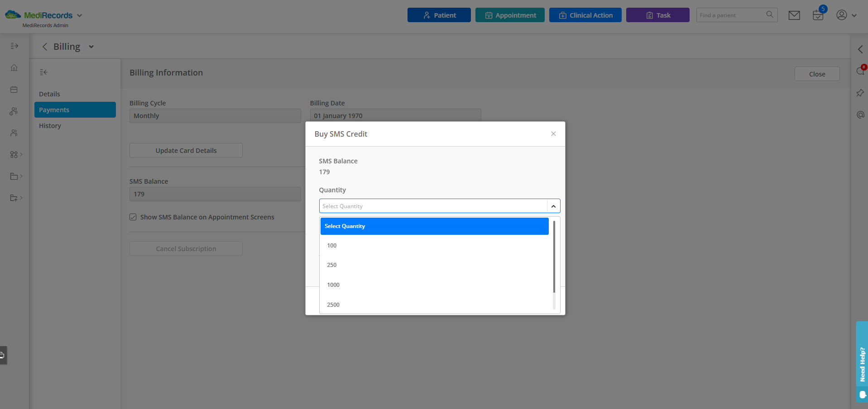This screenshot has height=409, width=868.
Task: Expand the folder submenu chevron
Action: click(21, 176)
